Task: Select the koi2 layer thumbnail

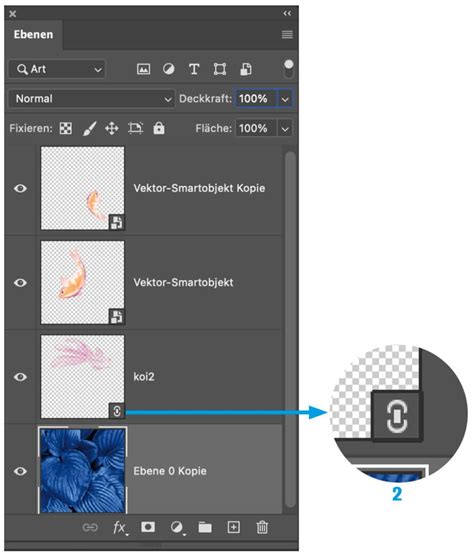Action: coord(83,377)
